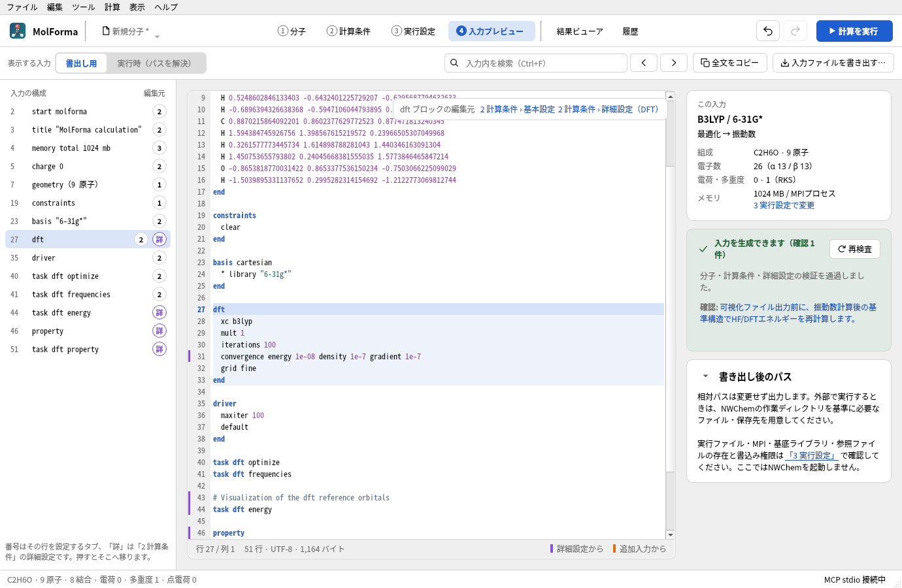902x588 pixels.
Task: Click 全文をコピー button
Action: point(729,63)
